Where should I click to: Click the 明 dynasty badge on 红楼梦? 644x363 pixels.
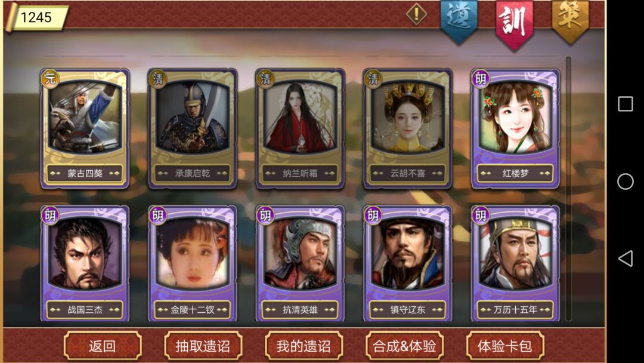481,79
